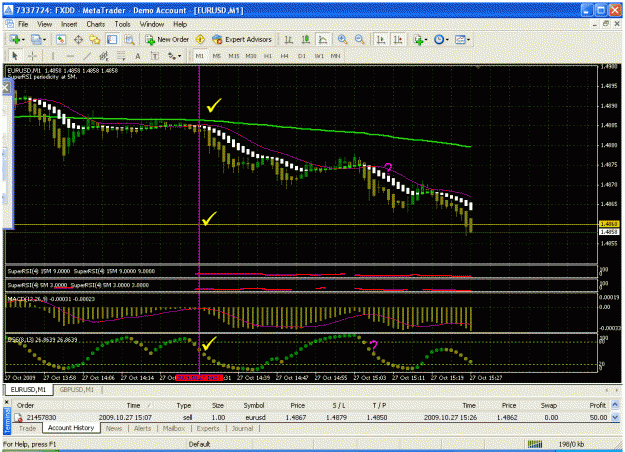Expand the chart templates dropdown
Viewport: 625px width, 452px height.
click(468, 39)
